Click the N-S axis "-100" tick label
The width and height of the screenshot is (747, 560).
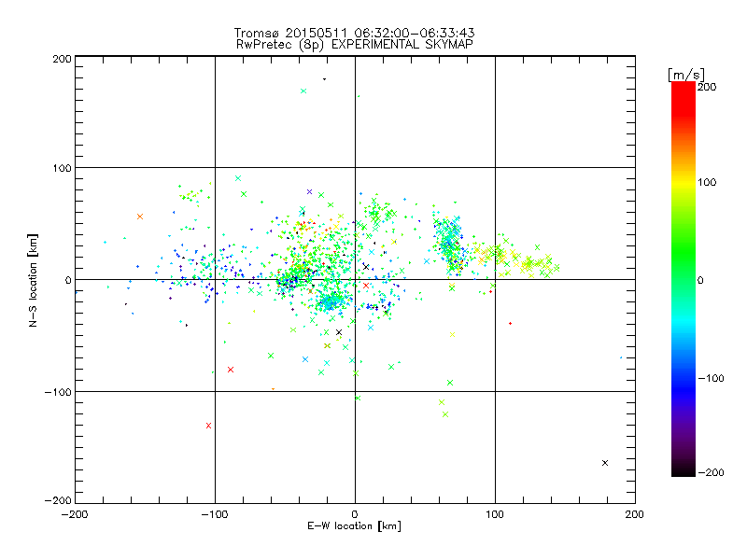[58, 392]
